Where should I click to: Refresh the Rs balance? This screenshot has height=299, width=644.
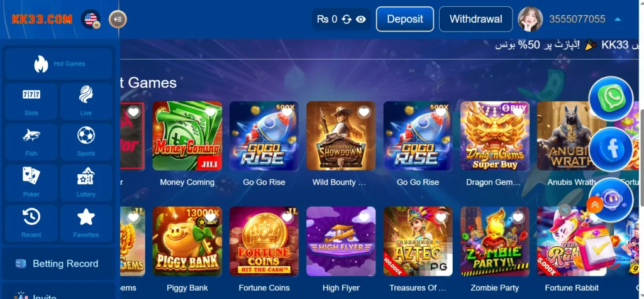point(347,19)
